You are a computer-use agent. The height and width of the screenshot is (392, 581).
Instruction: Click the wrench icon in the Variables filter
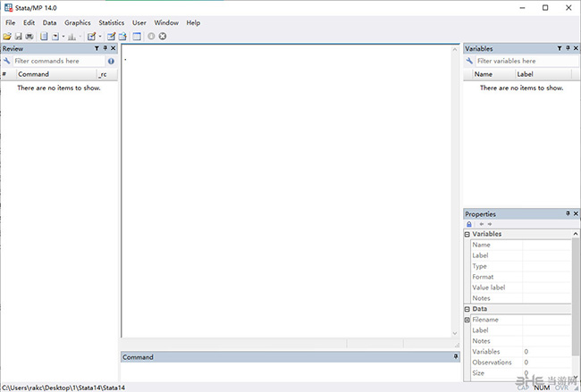pos(469,61)
